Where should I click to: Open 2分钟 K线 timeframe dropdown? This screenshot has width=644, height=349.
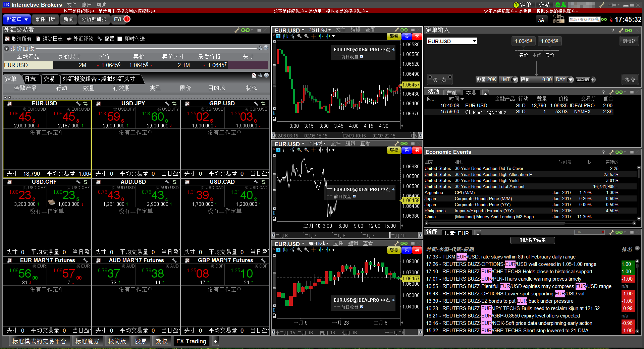(320, 30)
